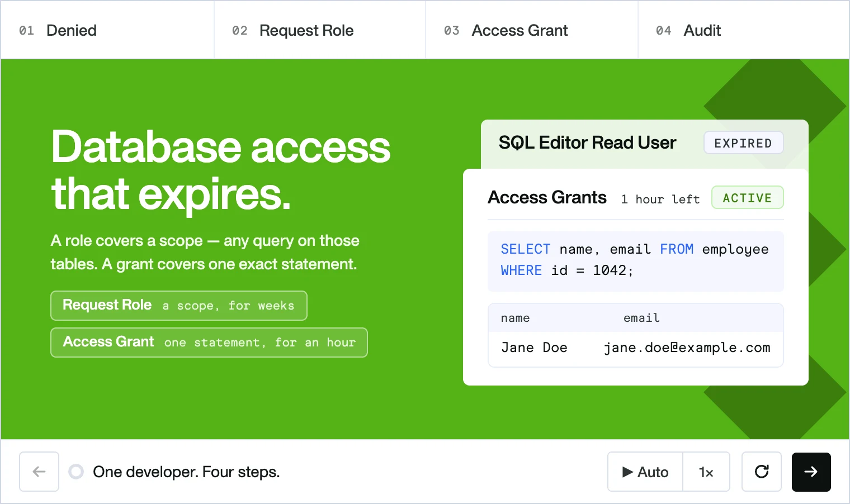Click the Access Grants heading

(547, 198)
